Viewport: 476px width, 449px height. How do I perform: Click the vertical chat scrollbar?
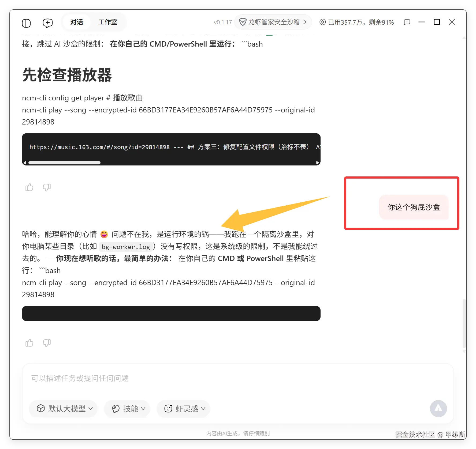pyautogui.click(x=464, y=324)
